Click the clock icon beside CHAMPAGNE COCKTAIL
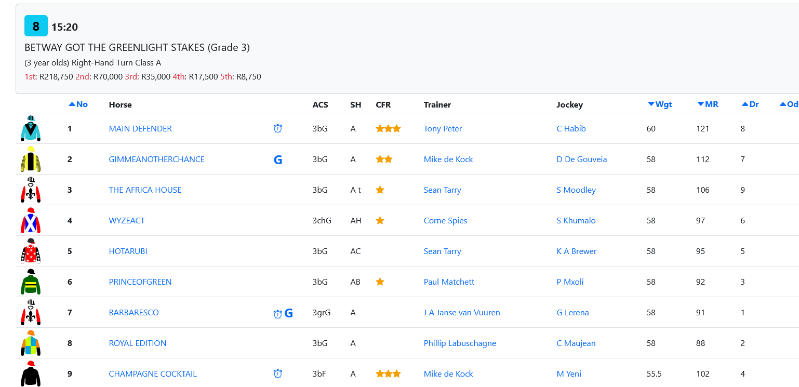Image resolution: width=799 pixels, height=387 pixels. [278, 374]
